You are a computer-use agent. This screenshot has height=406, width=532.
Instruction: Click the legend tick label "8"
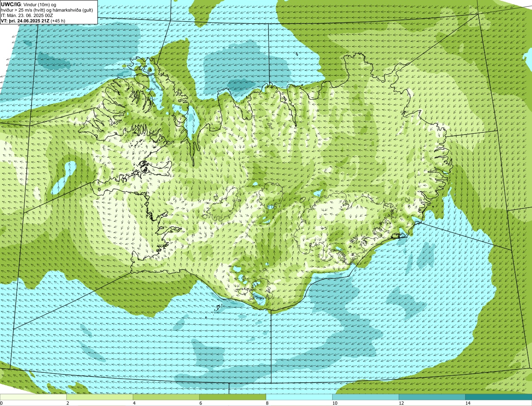[267, 403]
